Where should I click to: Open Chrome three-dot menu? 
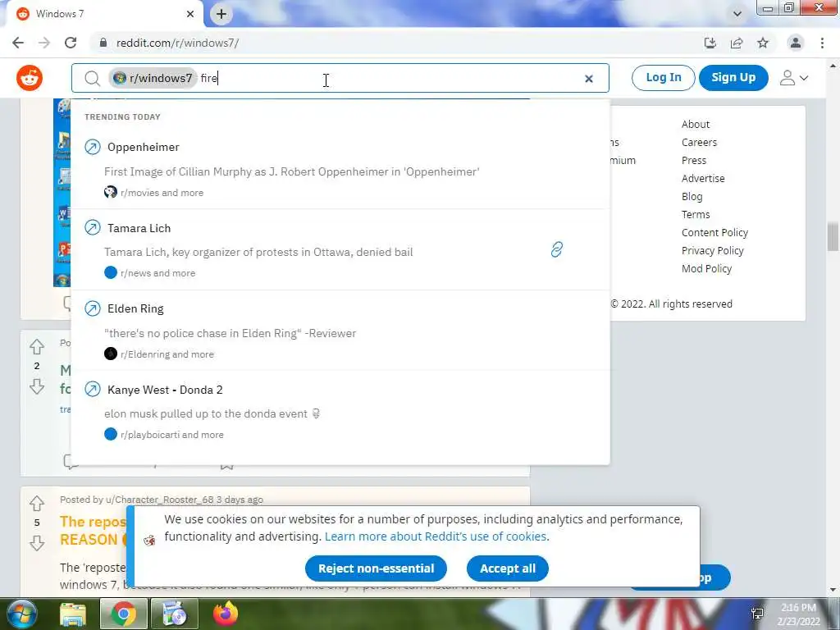point(822,43)
